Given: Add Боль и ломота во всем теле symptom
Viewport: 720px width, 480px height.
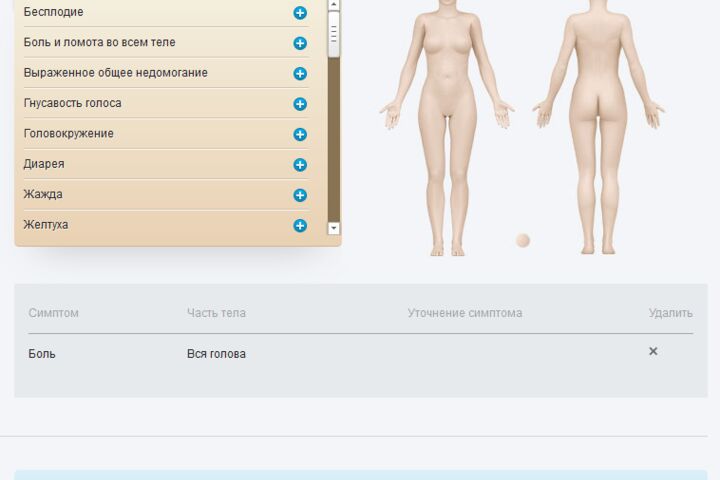Looking at the screenshot, I should pyautogui.click(x=300, y=43).
